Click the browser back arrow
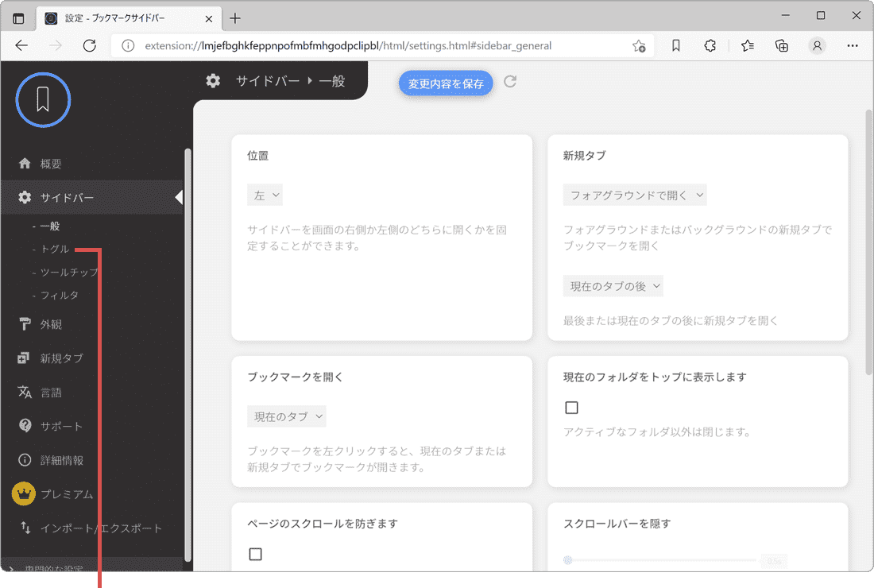This screenshot has height=588, width=874. click(21, 46)
